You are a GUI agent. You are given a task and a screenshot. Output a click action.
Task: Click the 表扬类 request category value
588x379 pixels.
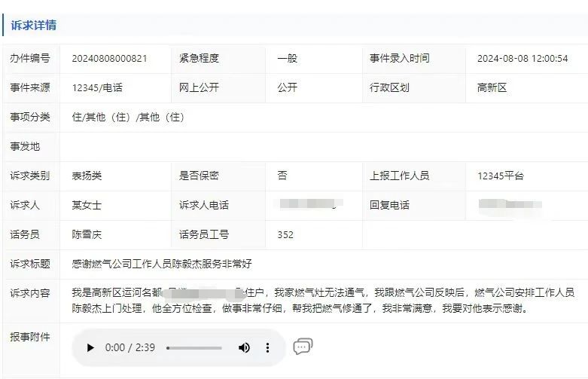click(87, 176)
